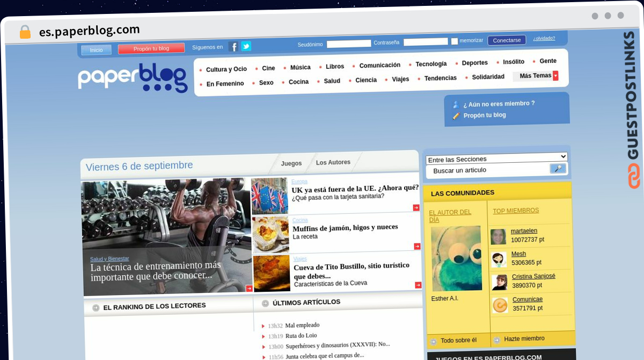Open the EL AUTOR DEL DÍA link
Screen dimensions: 644x360
450,216
